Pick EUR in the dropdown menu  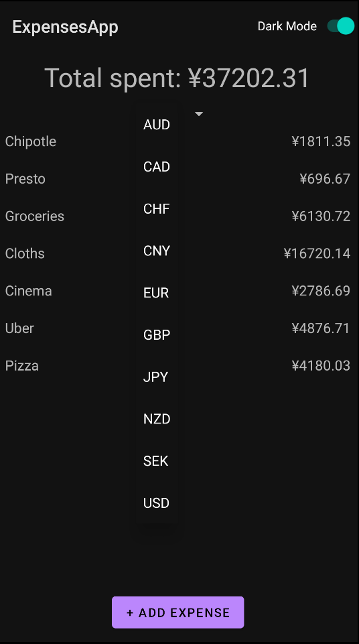pyautogui.click(x=157, y=293)
